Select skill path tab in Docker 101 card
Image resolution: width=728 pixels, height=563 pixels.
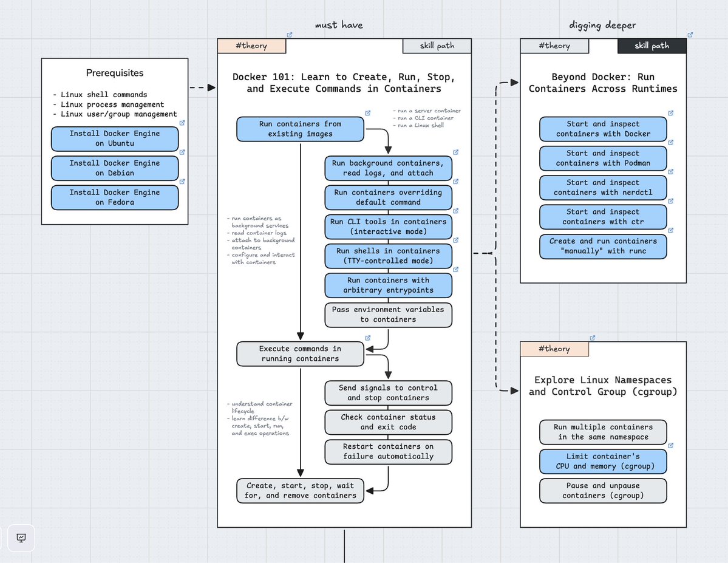click(437, 46)
